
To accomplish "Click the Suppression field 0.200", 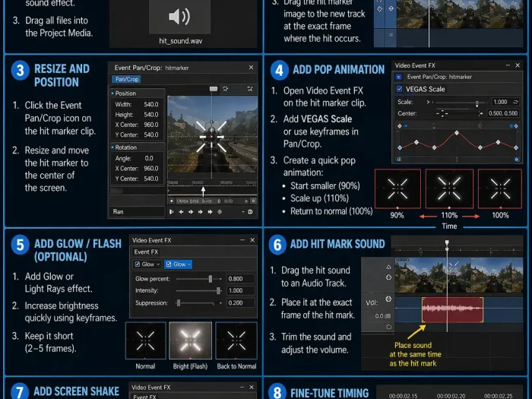I will point(240,302).
